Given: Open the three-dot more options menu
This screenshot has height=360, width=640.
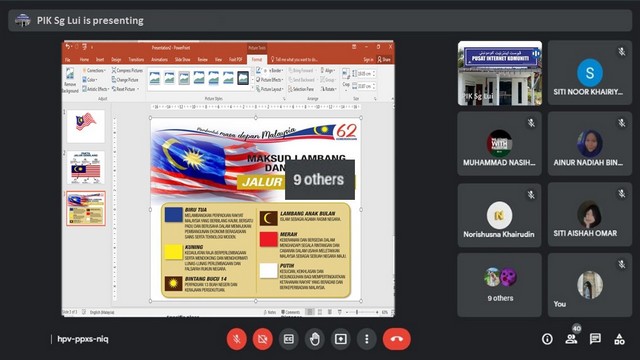Looking at the screenshot, I should (367, 339).
